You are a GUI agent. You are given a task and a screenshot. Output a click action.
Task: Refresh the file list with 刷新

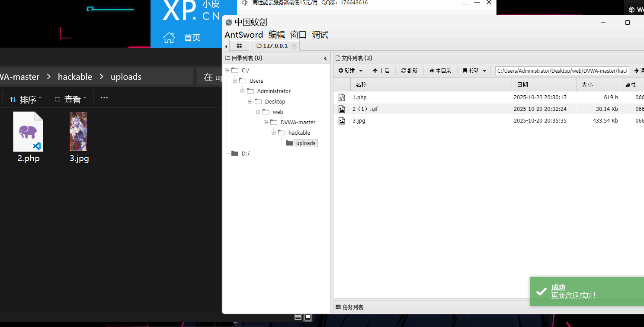tap(409, 71)
